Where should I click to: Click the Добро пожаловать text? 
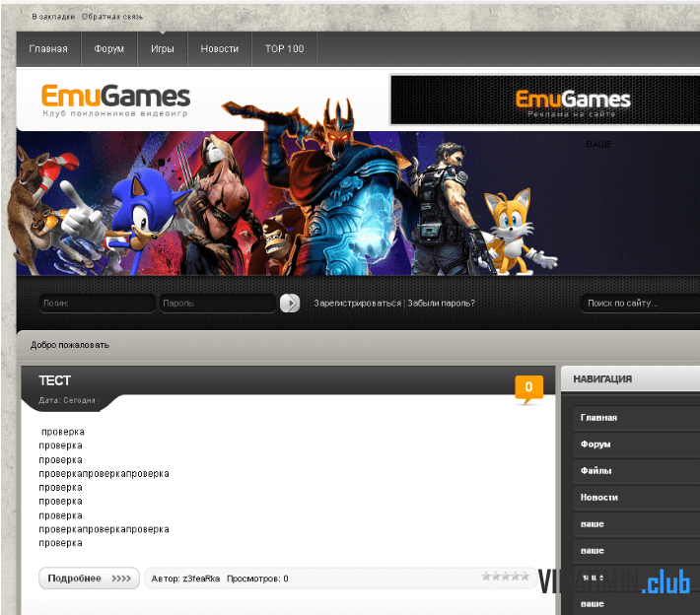point(70,345)
